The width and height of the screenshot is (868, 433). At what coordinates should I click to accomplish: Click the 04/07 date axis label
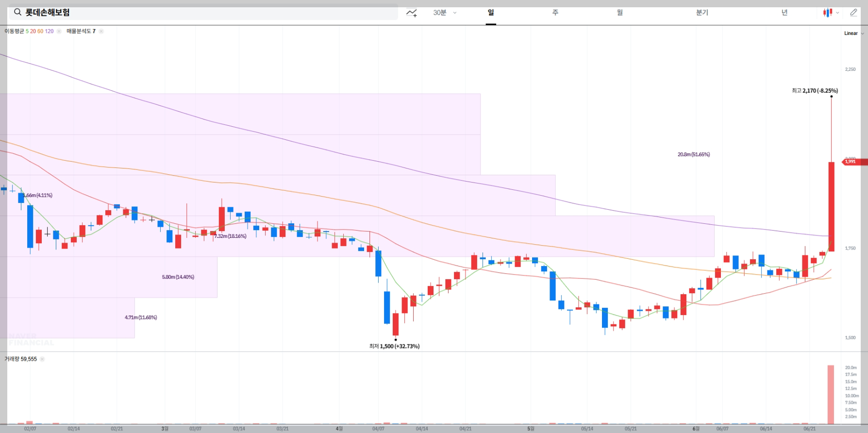378,429
